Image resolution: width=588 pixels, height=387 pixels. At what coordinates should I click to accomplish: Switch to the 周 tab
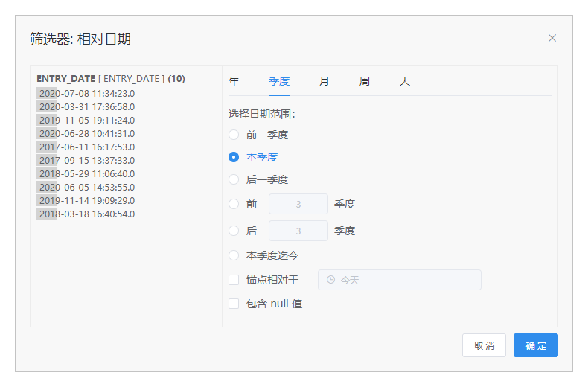pyautogui.click(x=365, y=81)
